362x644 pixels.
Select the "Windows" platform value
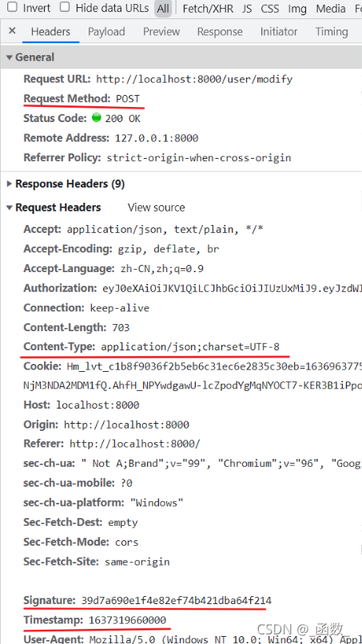point(157,503)
